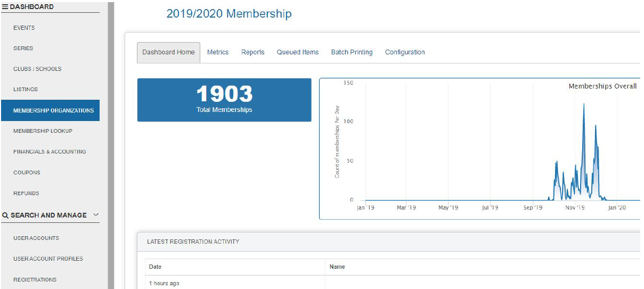Switch to the Reports tab
644x289 pixels.
click(252, 52)
